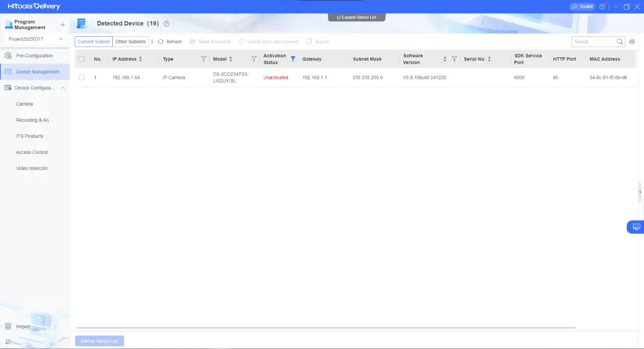Type in the Search input field
644x349 pixels.
594,42
